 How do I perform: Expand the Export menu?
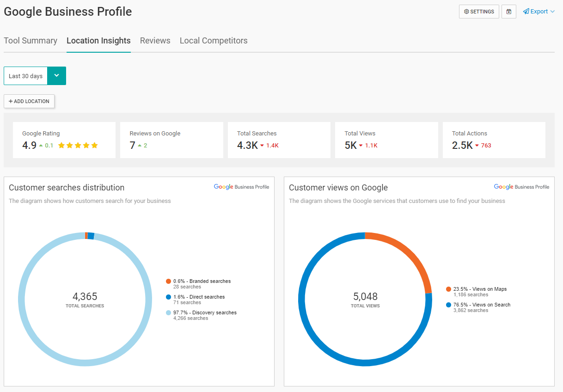pos(539,12)
